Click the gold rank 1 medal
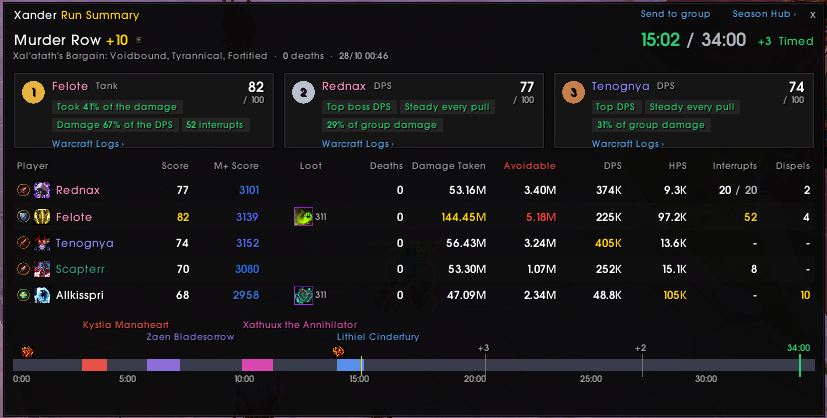Screen dimensions: 827x418 (33, 93)
